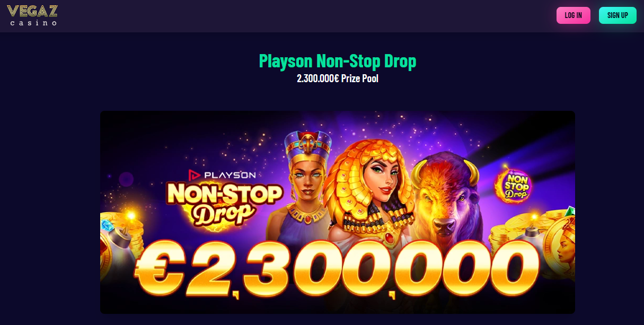
Task: Click the 2.300.000€ Prize Pool subtitle
Action: tap(338, 79)
